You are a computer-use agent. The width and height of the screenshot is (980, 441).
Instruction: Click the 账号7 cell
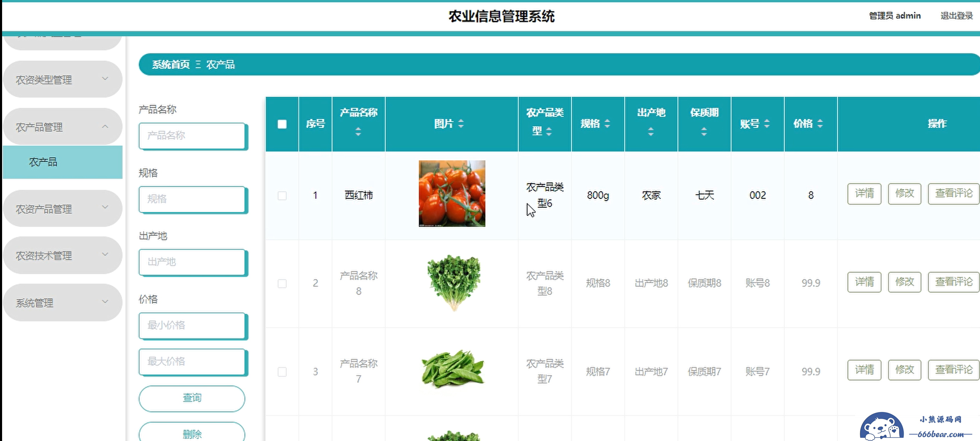(757, 371)
